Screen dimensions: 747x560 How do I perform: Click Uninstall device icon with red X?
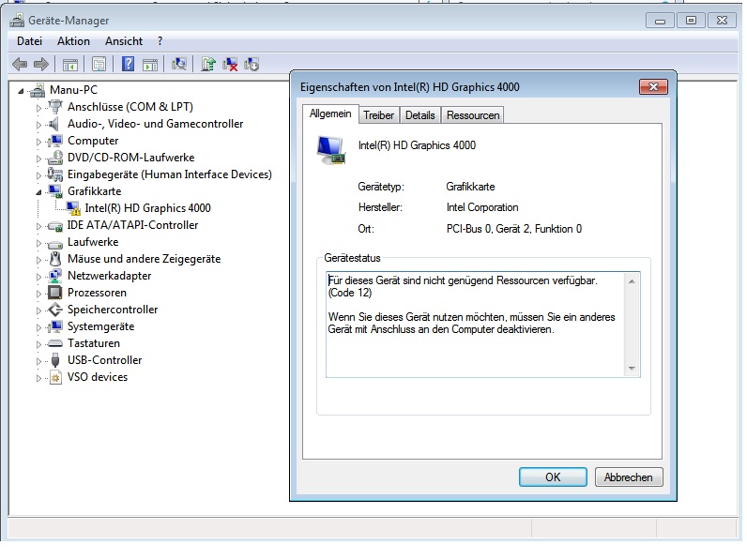tap(230, 65)
